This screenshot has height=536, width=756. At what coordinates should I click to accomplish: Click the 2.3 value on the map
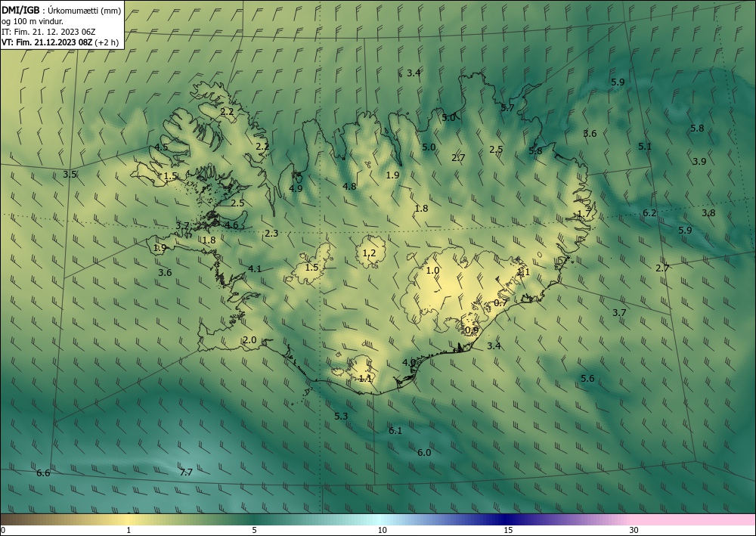point(271,234)
